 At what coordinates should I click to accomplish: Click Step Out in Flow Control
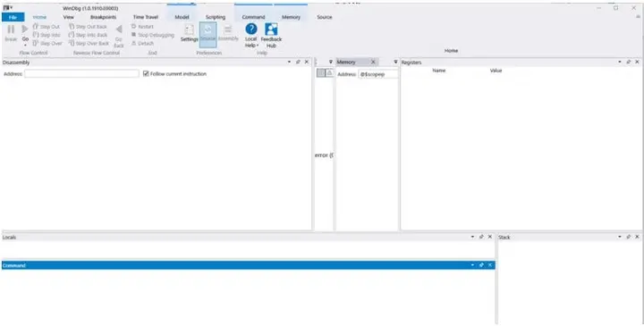point(47,27)
